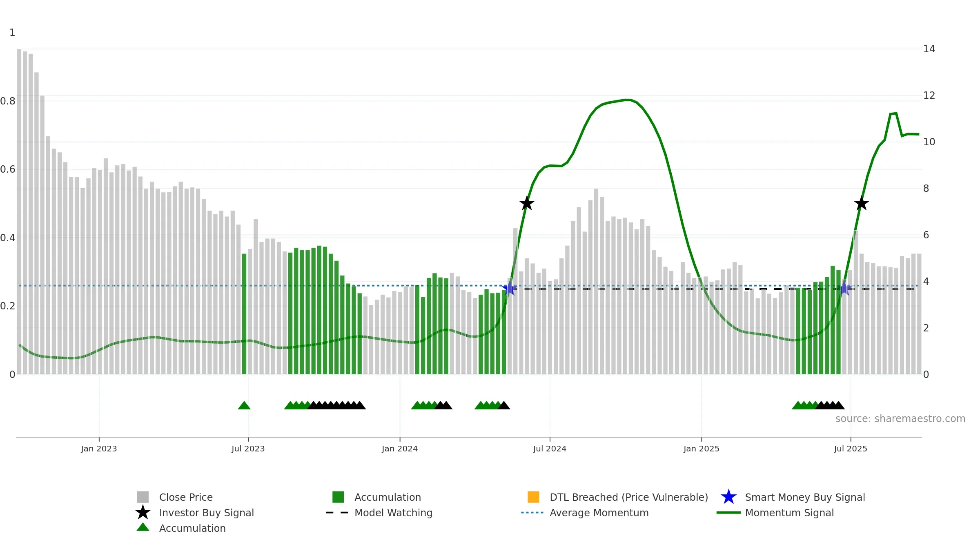This screenshot has width=980, height=551.
Task: Click the orange DTL Breached legend swatch
Action: point(533,497)
